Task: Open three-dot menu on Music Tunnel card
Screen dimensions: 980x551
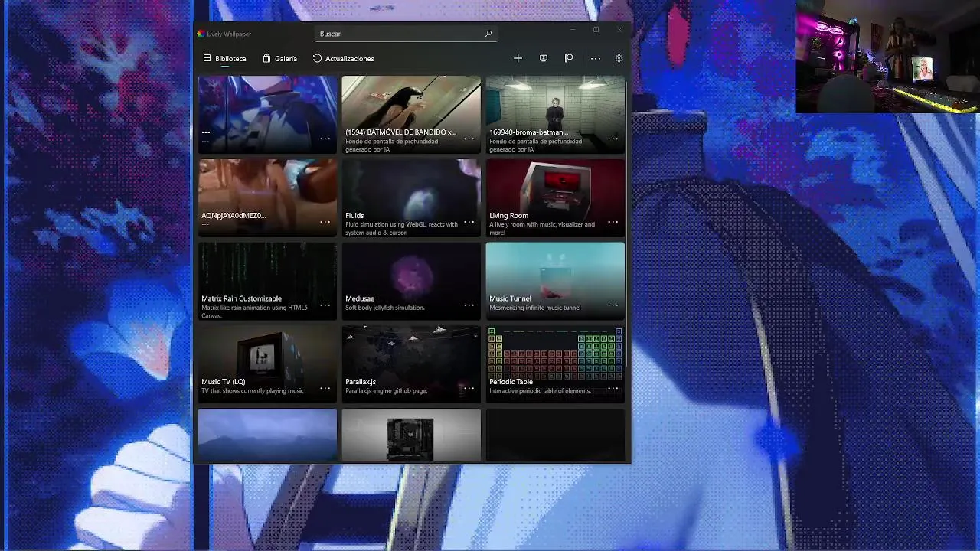Action: tap(613, 305)
